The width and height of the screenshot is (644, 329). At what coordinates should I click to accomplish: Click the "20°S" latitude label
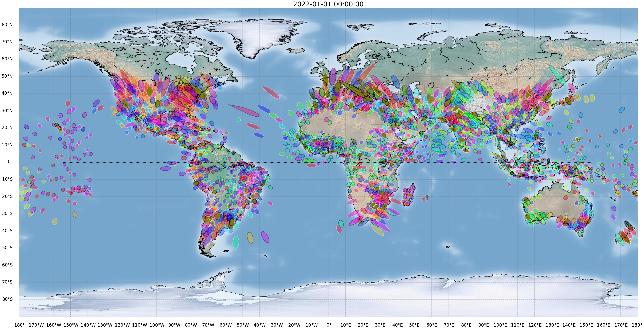[7, 196]
